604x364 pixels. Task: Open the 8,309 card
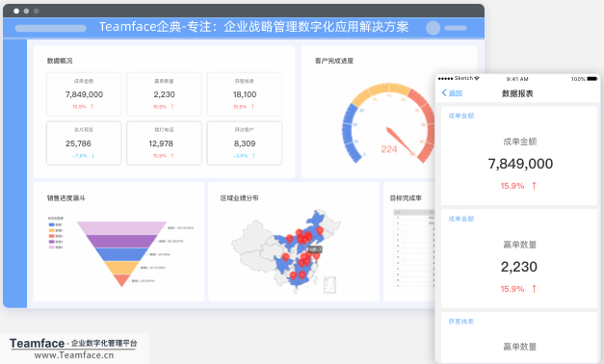pos(245,143)
